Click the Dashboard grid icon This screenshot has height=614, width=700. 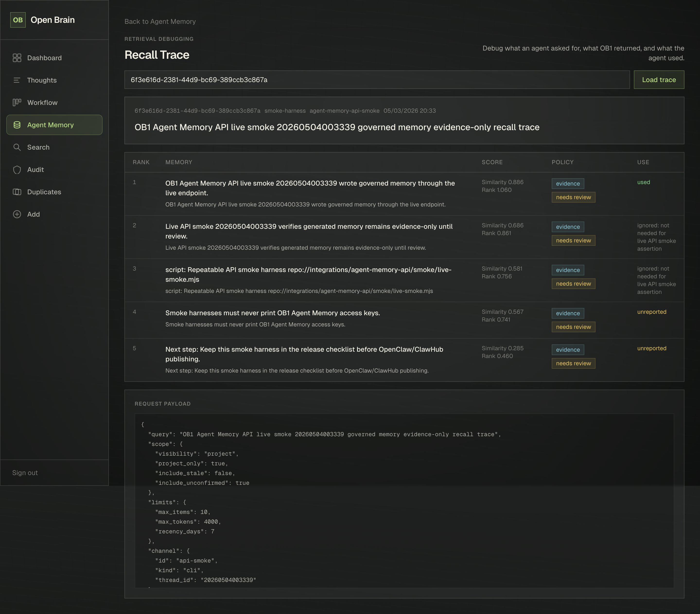click(x=17, y=58)
